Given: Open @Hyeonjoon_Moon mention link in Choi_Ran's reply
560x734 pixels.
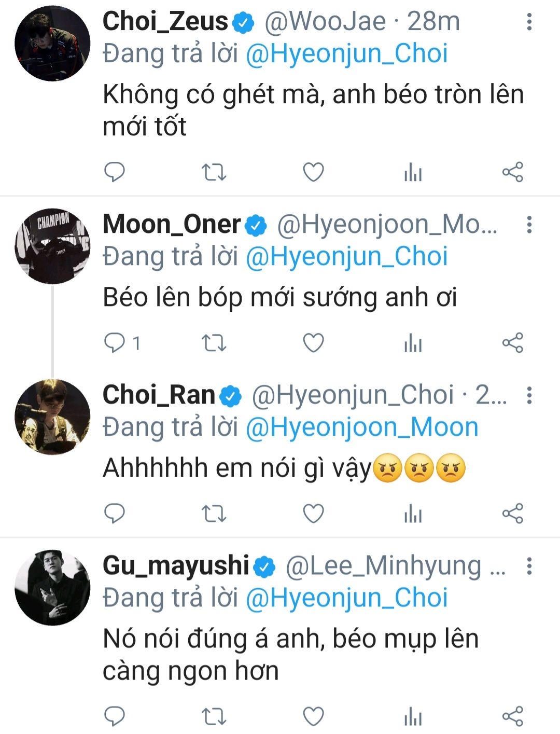Looking at the screenshot, I should point(361,427).
